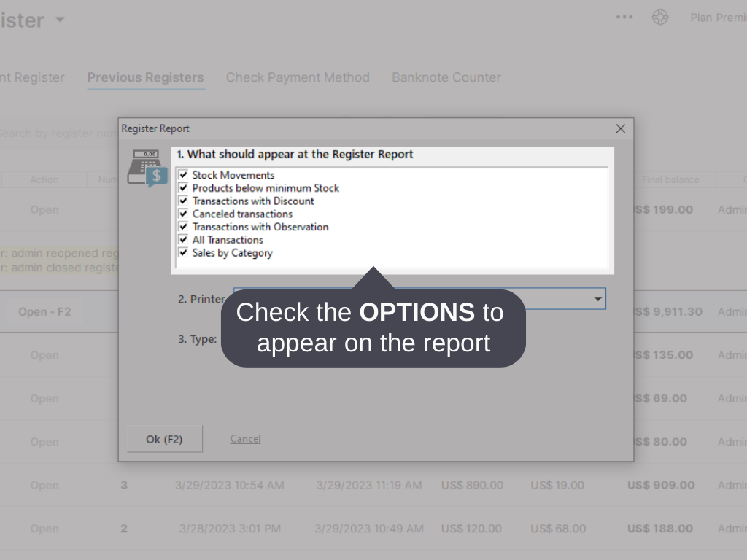747x560 pixels.
Task: Open the Printer dropdown arrow
Action: click(x=597, y=299)
